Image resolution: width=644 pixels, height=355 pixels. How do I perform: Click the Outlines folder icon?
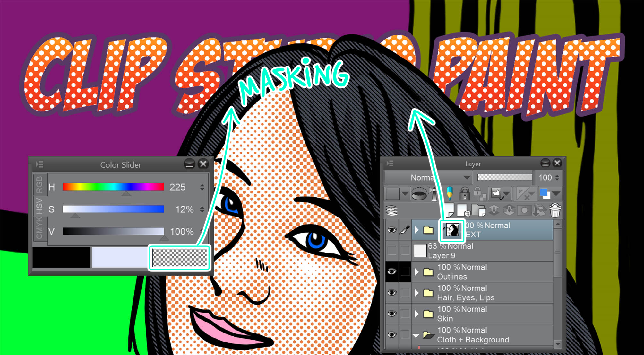click(428, 272)
